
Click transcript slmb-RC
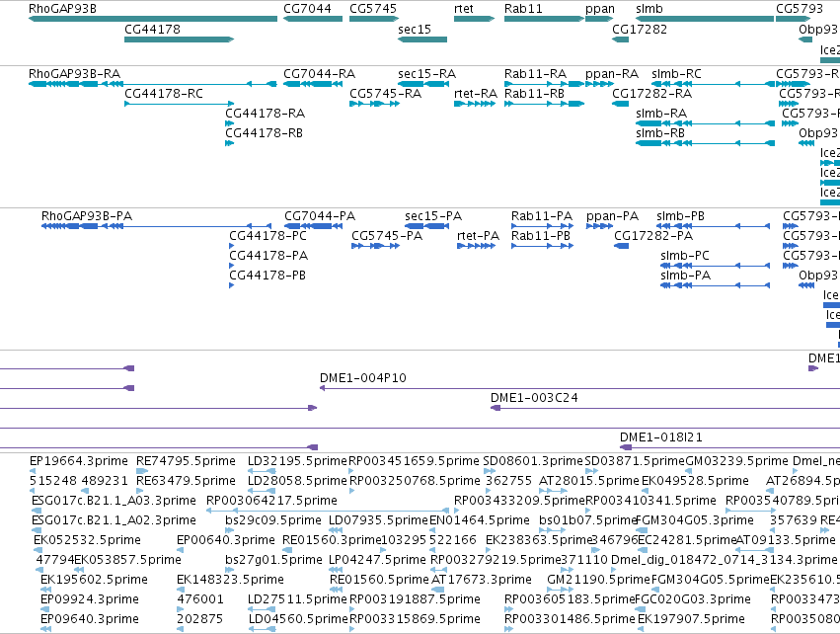(713, 84)
